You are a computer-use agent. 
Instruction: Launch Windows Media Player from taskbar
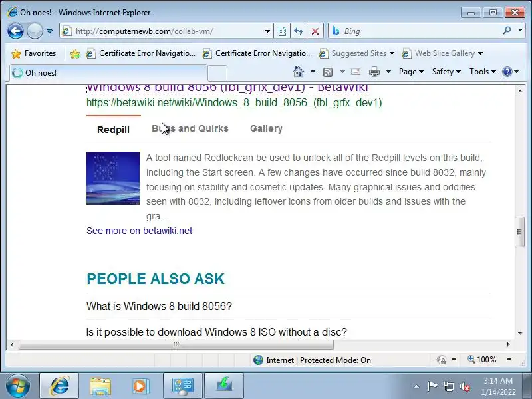click(x=140, y=386)
